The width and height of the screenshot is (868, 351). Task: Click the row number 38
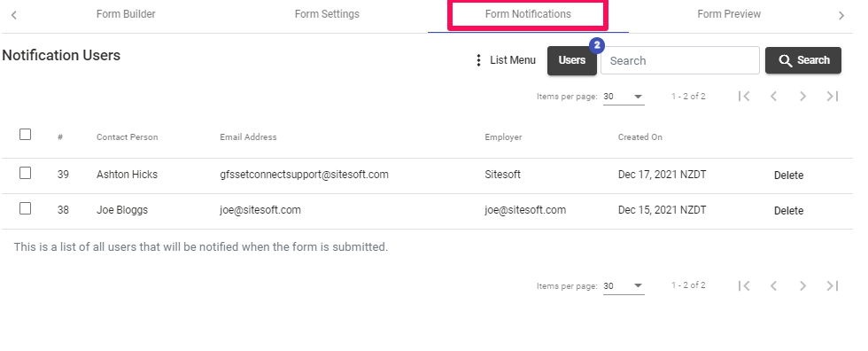(63, 210)
